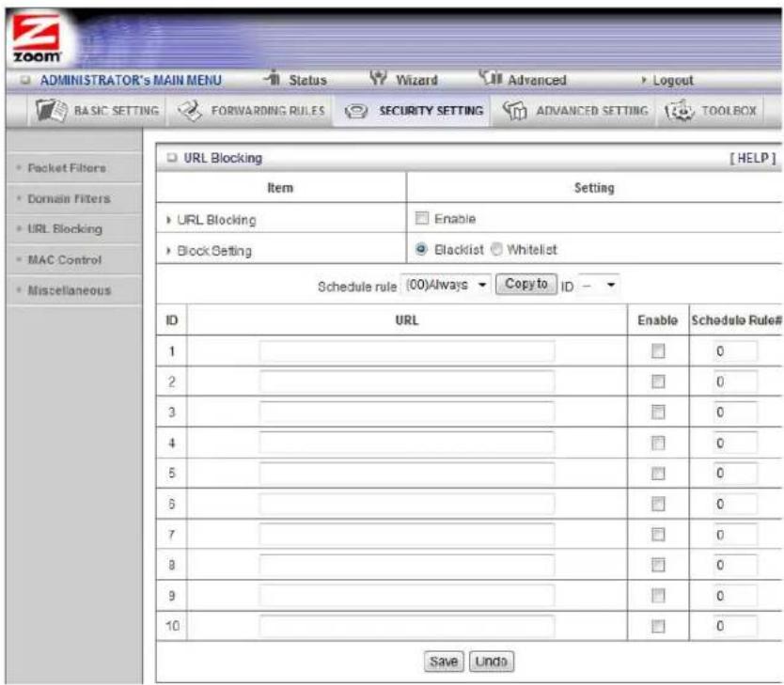Screen dimensions: 784x685
Task: Click icon beside ADMINISTRATOR's MAIN MENU
Action: click(x=25, y=80)
